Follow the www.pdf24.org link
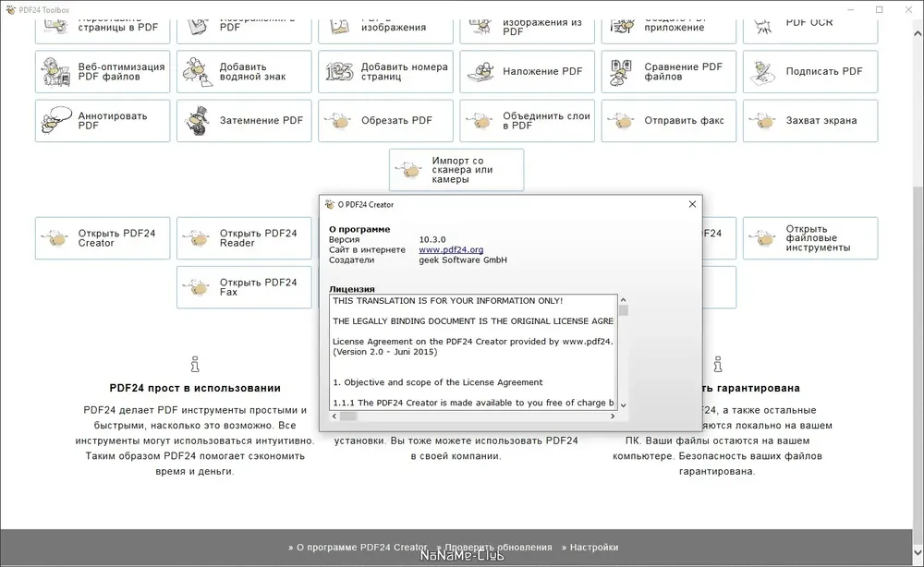Viewport: 924px width, 567px height. pos(451,249)
